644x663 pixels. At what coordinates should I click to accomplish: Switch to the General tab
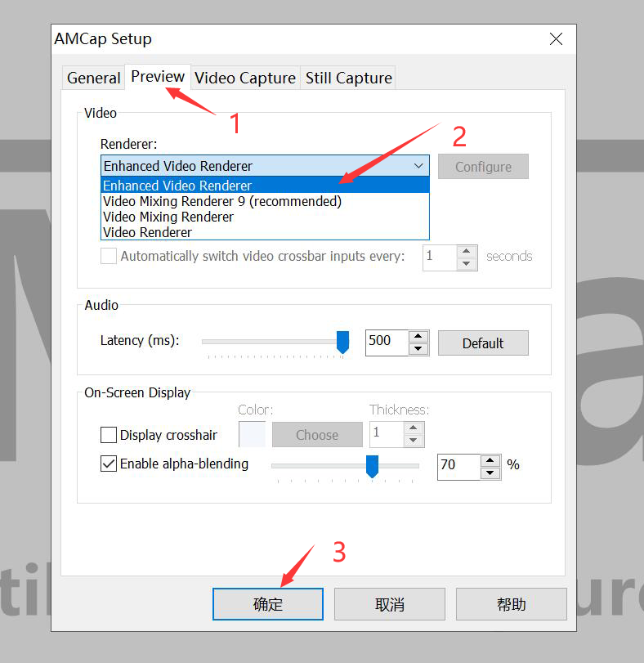[x=94, y=78]
